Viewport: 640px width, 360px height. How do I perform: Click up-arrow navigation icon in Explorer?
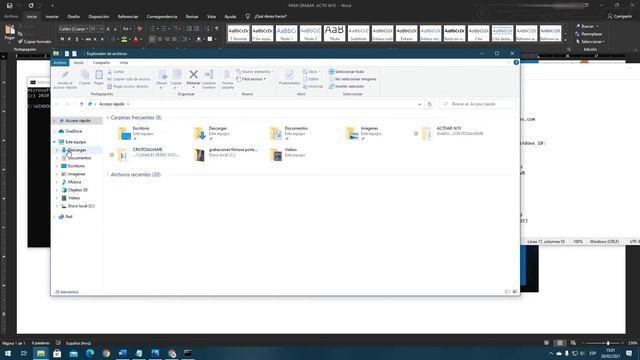81,104
